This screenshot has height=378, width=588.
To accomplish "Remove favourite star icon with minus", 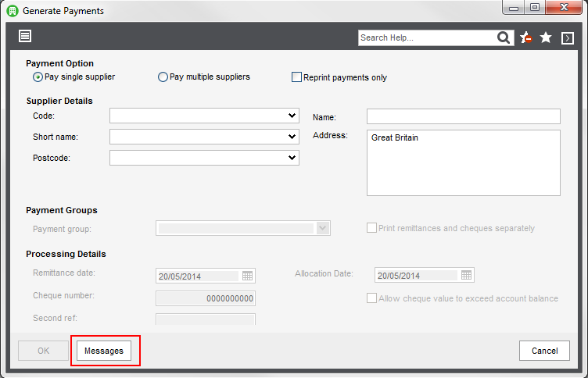I will 525,37.
